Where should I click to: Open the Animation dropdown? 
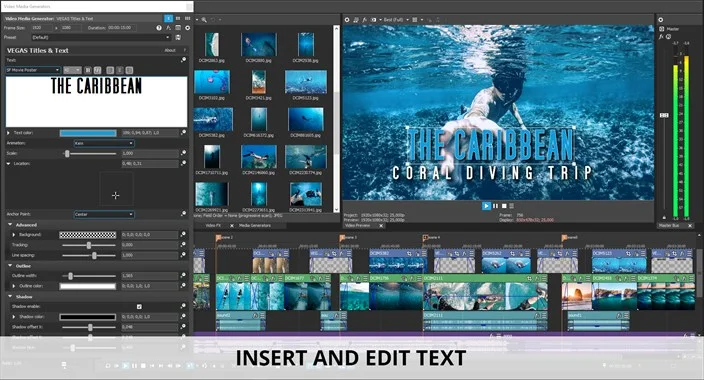pos(104,143)
